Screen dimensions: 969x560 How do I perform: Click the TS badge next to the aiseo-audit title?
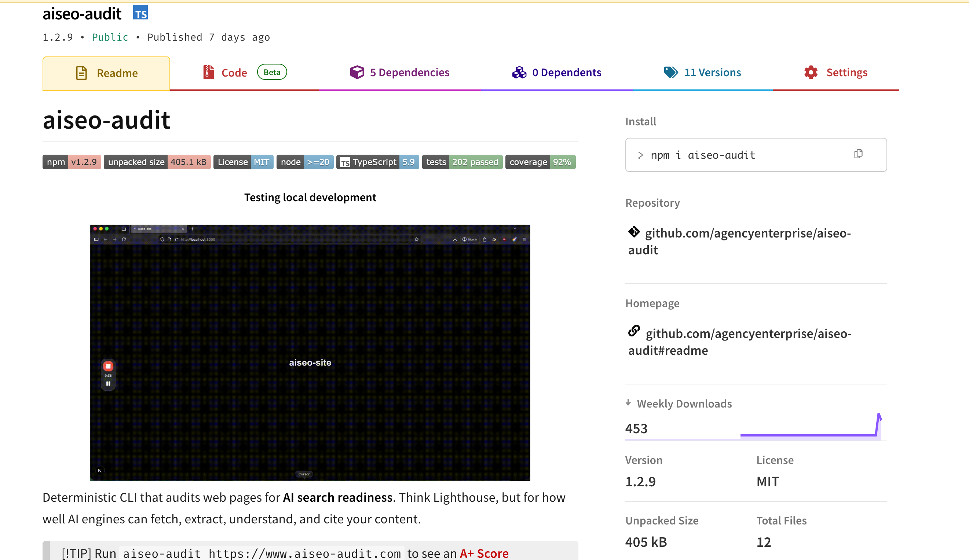point(140,12)
